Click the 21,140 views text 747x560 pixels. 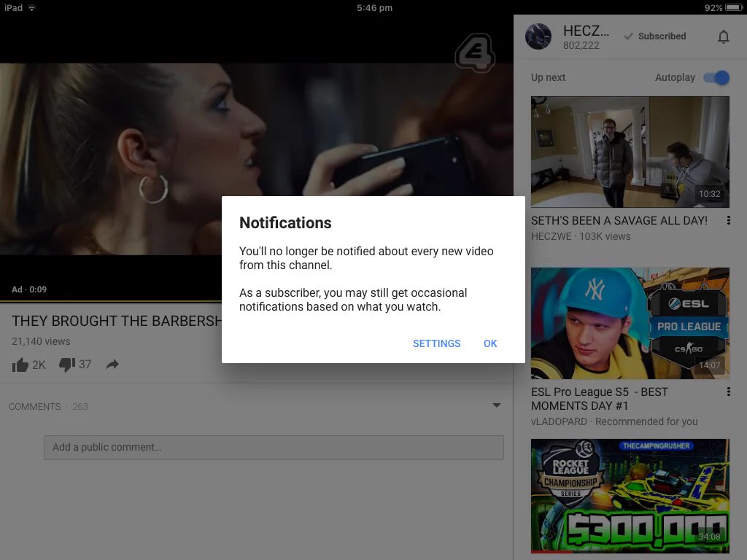coord(41,341)
